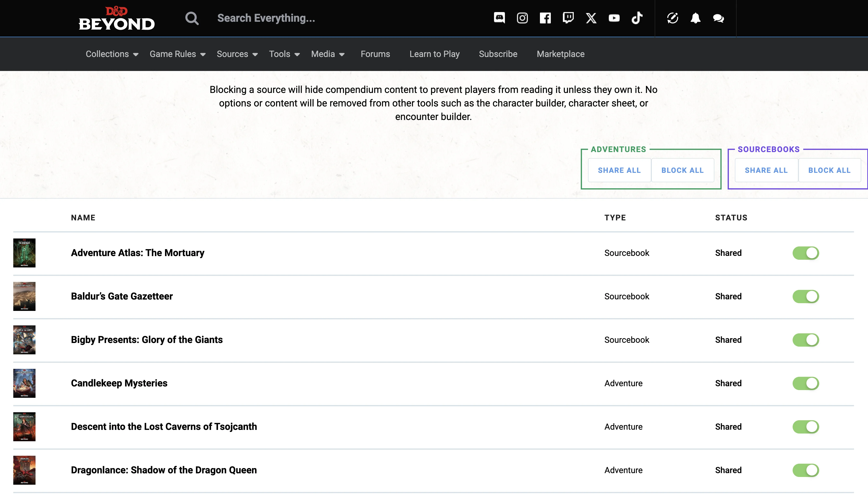The height and width of the screenshot is (497, 868).
Task: Click the Baldur's Gate Gazetteer cover thumbnail
Action: [x=24, y=296]
